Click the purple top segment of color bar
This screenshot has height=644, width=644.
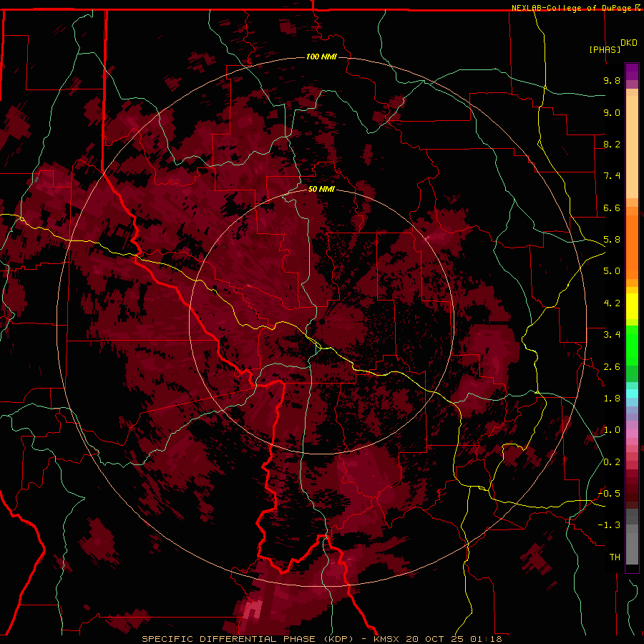point(632,72)
